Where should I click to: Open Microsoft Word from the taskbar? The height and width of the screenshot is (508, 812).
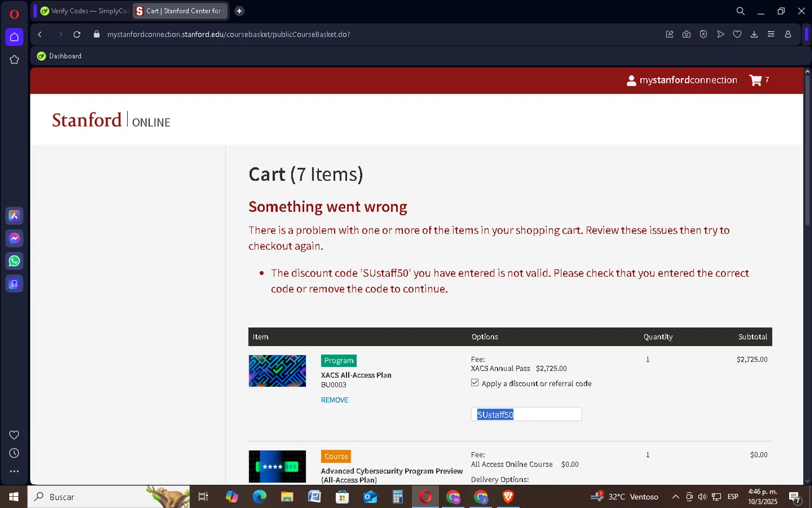pyautogui.click(x=315, y=497)
